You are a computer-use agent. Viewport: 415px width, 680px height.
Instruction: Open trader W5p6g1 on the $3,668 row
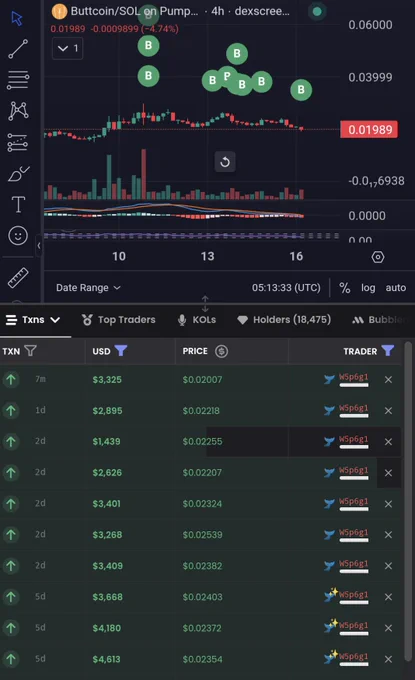(x=353, y=595)
